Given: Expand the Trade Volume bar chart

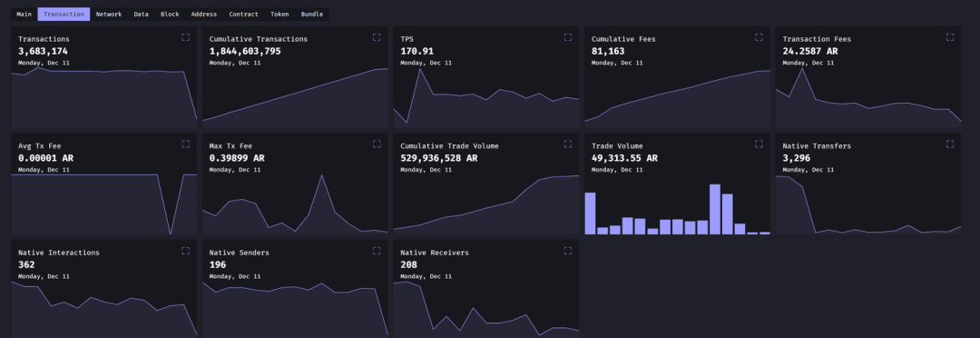Looking at the screenshot, I should point(759,144).
